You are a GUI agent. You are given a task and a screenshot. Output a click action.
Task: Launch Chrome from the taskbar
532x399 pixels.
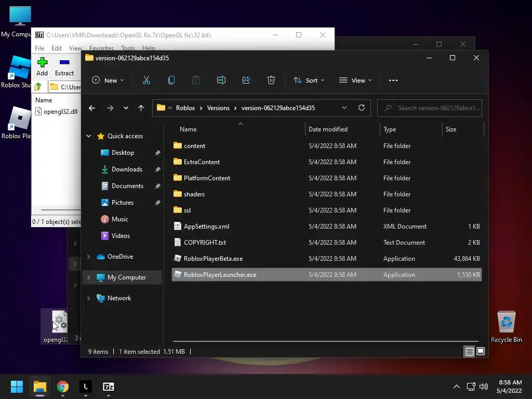(x=63, y=387)
